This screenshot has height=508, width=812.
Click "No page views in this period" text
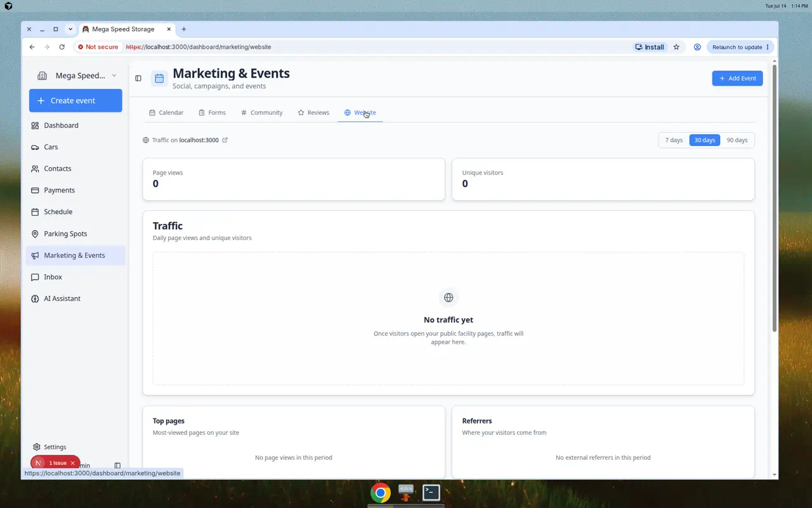tap(294, 458)
